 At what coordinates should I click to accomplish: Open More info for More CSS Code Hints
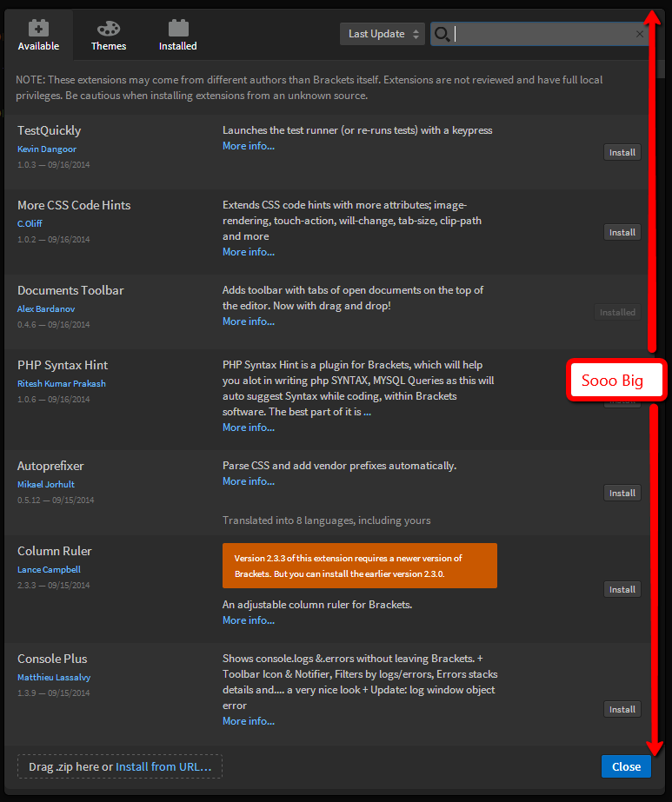click(x=249, y=252)
